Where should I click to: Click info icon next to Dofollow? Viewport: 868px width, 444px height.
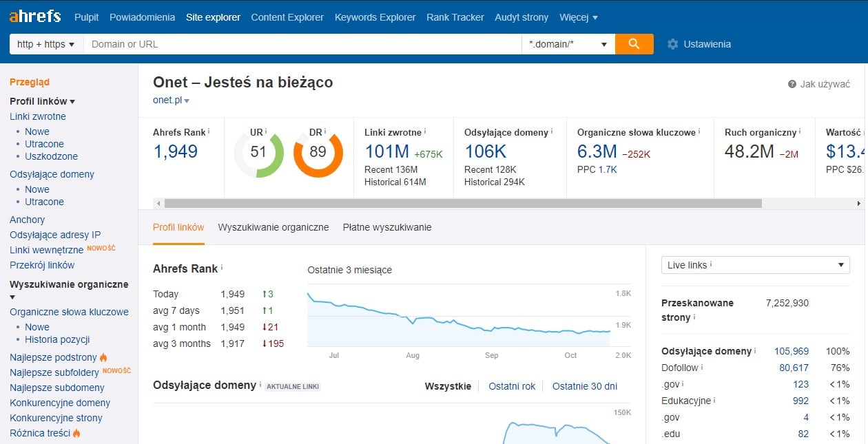point(702,368)
